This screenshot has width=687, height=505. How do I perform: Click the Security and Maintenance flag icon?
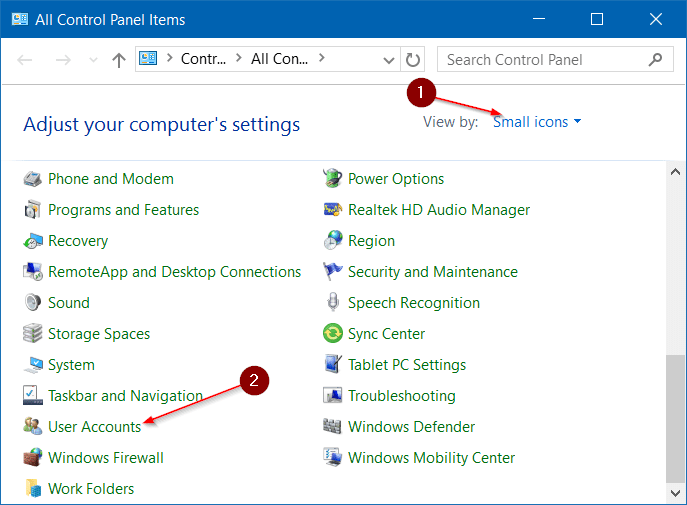pyautogui.click(x=333, y=272)
